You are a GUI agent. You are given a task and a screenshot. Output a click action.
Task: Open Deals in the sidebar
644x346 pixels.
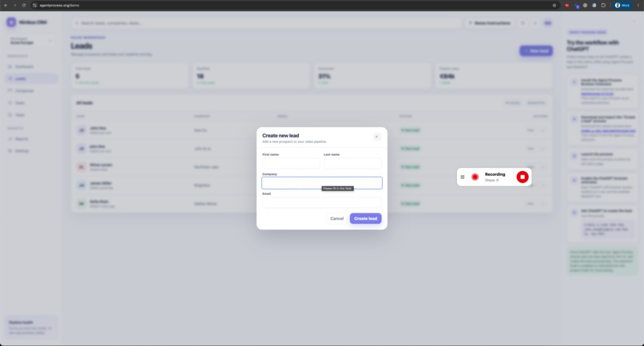pos(32,103)
